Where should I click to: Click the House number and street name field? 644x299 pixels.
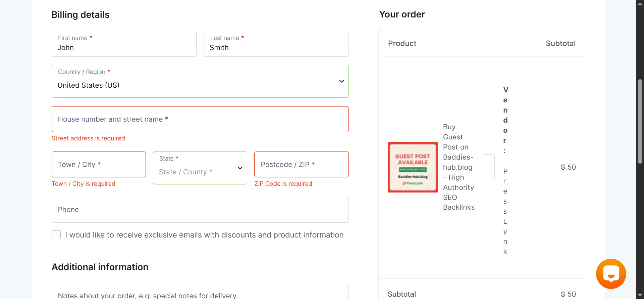click(200, 119)
